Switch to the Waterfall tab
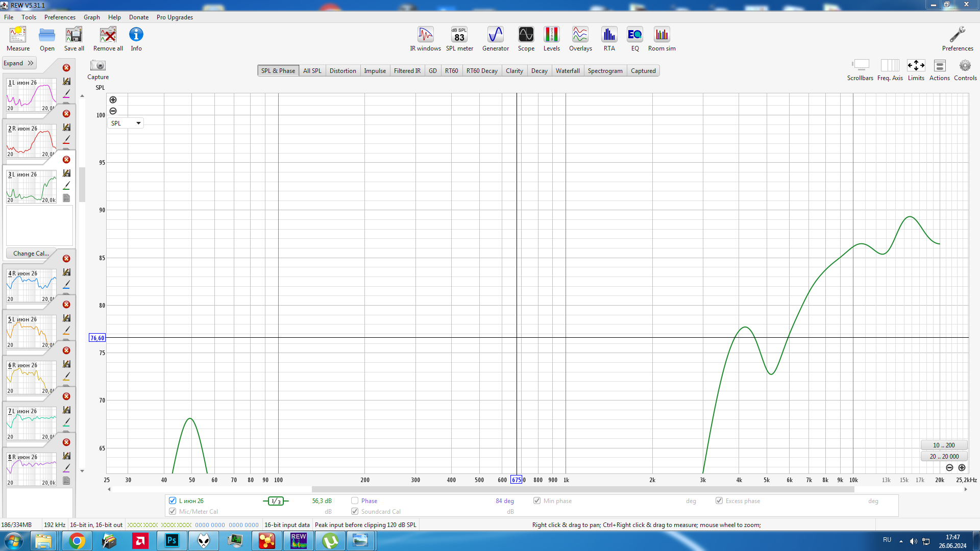980x551 pixels. pyautogui.click(x=567, y=71)
